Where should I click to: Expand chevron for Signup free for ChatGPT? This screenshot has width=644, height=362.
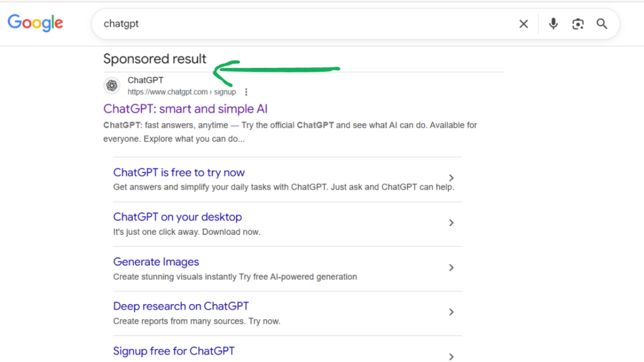[451, 357]
